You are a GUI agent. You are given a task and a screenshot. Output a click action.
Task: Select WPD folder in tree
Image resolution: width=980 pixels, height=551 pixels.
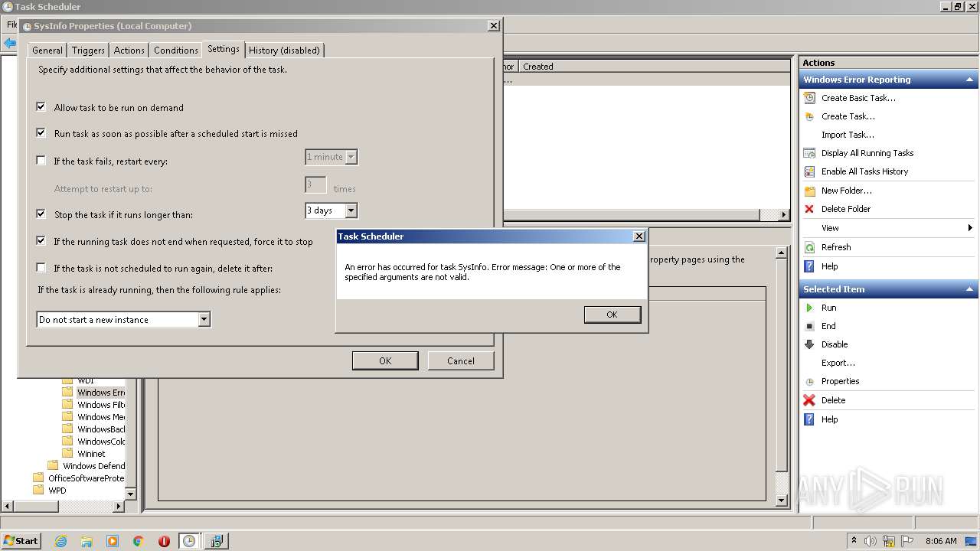click(x=57, y=491)
